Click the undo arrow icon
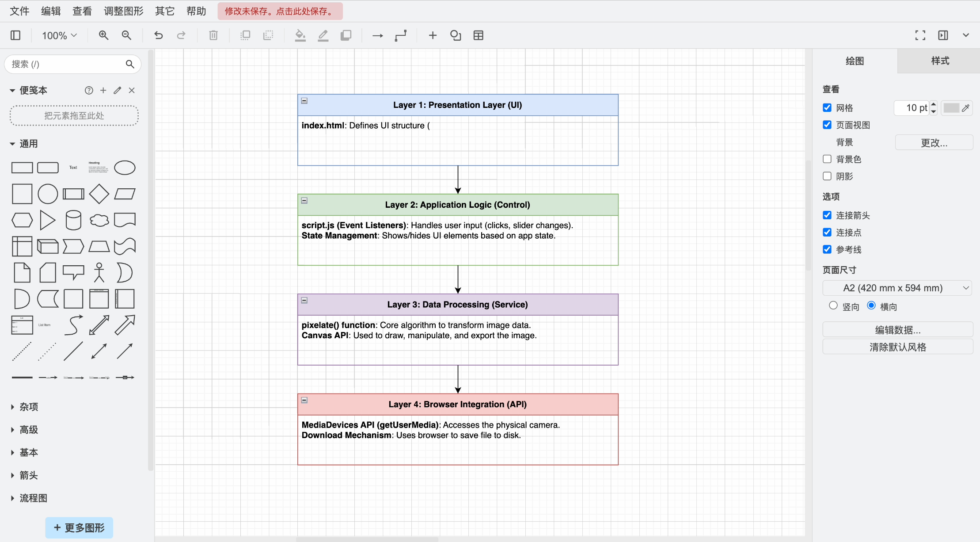Viewport: 980px width, 542px height. tap(158, 35)
